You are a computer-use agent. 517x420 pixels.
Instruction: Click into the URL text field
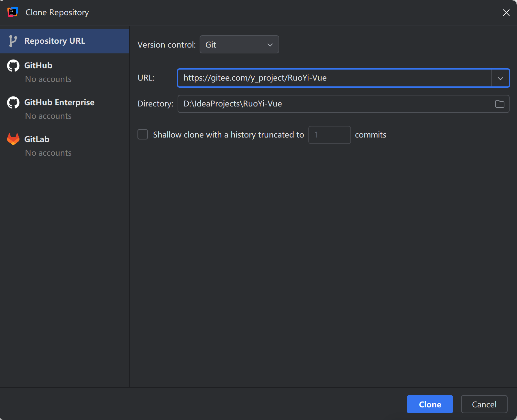335,78
